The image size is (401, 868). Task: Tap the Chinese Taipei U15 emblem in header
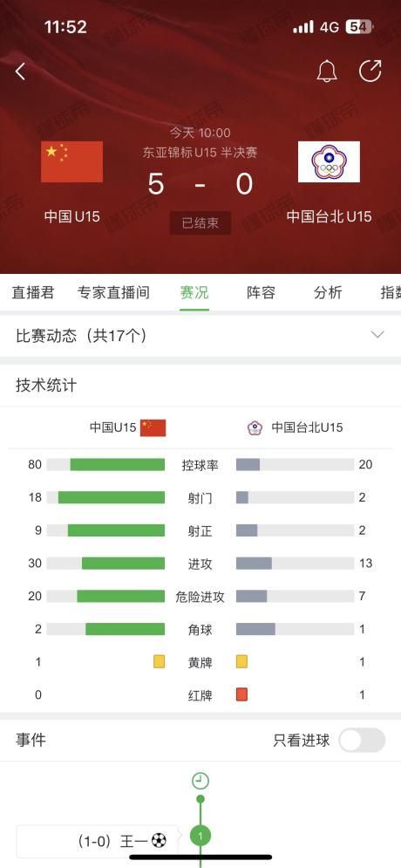point(330,161)
